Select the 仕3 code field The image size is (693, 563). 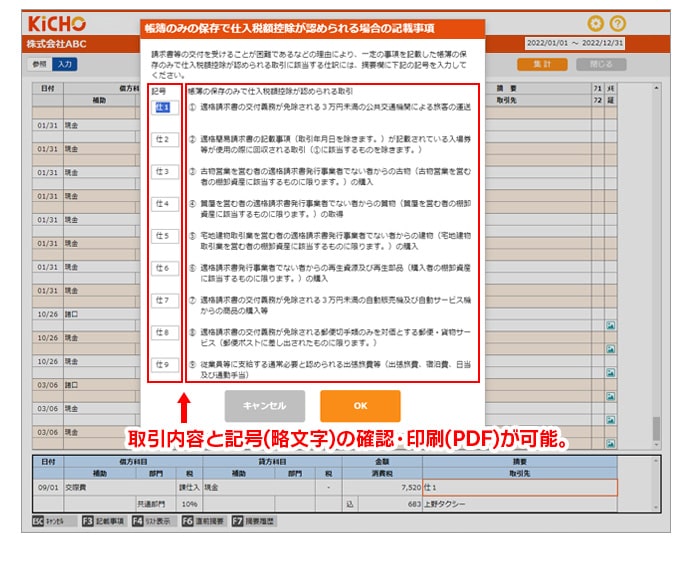(x=165, y=171)
